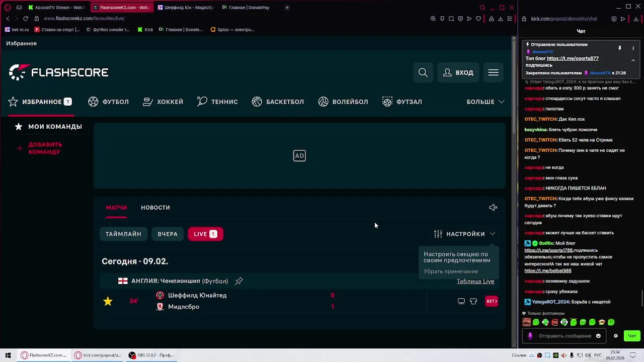Click the red BET odds badge
The image size is (644, 362).
pos(492,301)
